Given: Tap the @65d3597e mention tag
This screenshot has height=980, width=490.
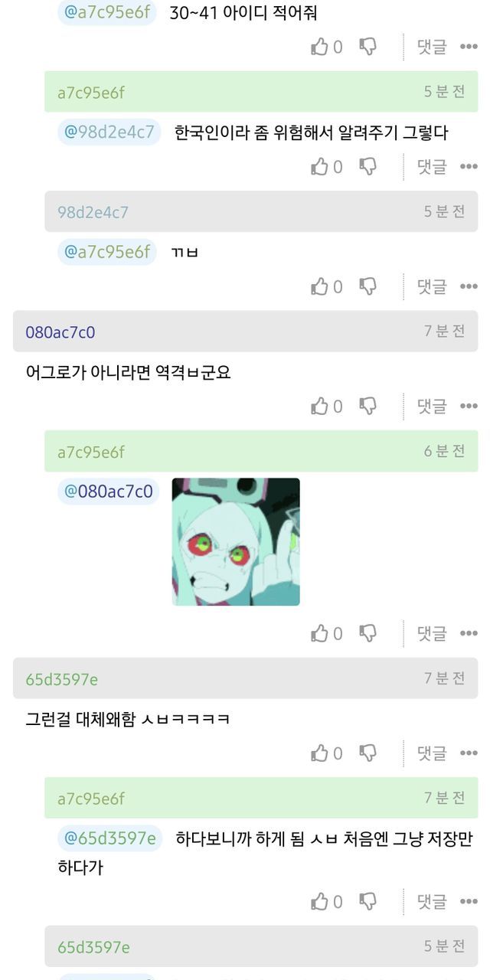Looking at the screenshot, I should coord(109,838).
